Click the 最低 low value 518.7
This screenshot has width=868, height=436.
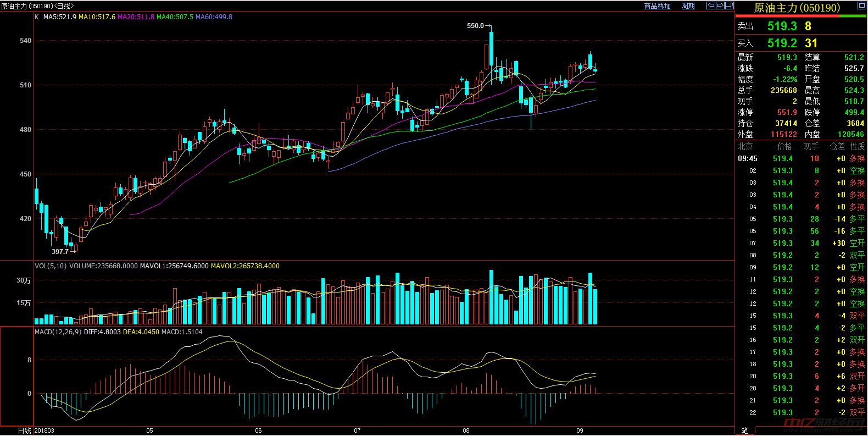[854, 101]
